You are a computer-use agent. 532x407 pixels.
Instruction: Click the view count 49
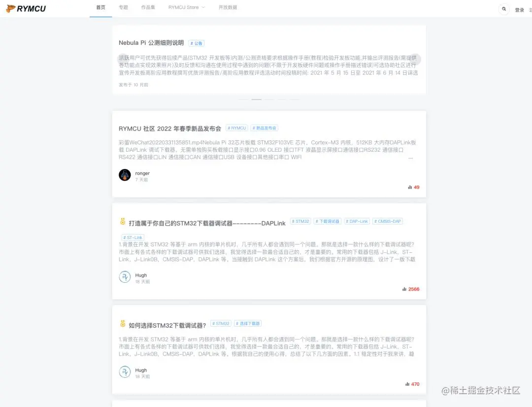point(417,187)
